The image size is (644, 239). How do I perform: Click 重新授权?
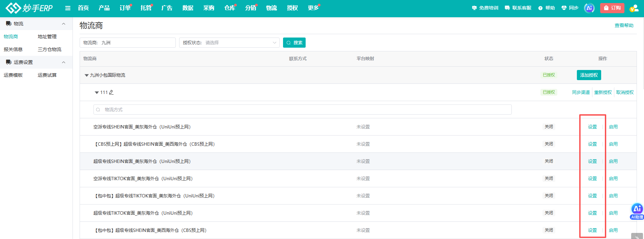click(603, 92)
